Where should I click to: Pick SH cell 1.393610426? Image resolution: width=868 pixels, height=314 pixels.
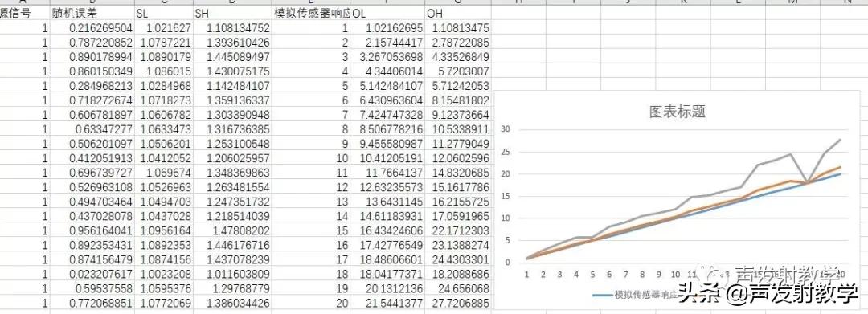(232, 42)
